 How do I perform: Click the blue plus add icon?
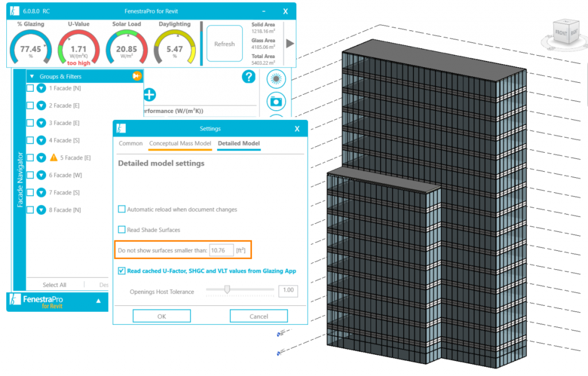(149, 95)
